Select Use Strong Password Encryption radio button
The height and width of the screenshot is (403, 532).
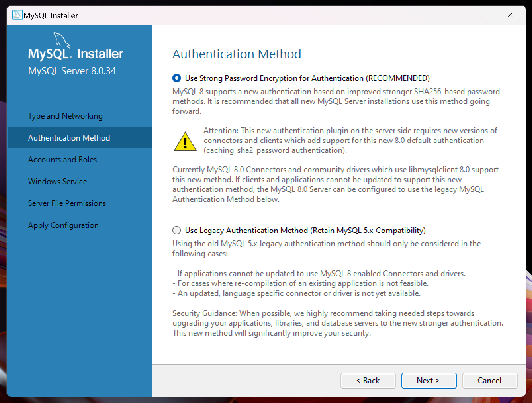(x=177, y=78)
